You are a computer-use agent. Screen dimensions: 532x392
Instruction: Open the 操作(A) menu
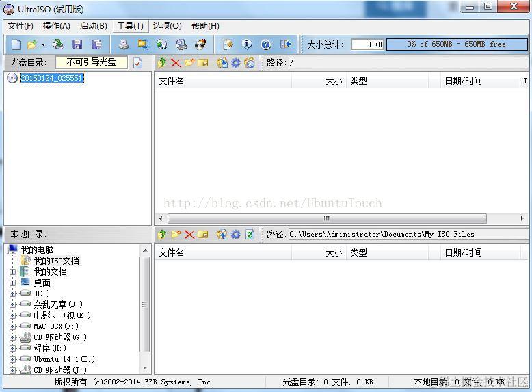pyautogui.click(x=56, y=26)
